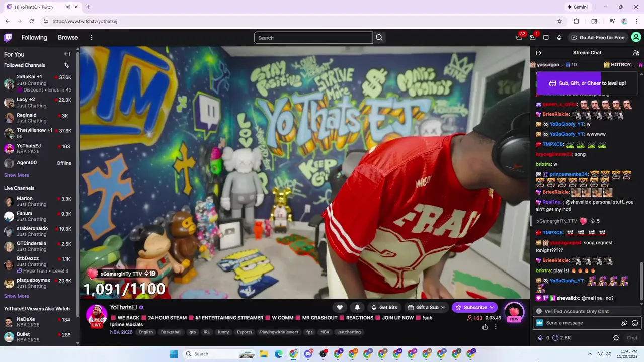Viewport: 644px width, 362px height.
Task: Open the chat settings gear icon
Action: click(616, 338)
